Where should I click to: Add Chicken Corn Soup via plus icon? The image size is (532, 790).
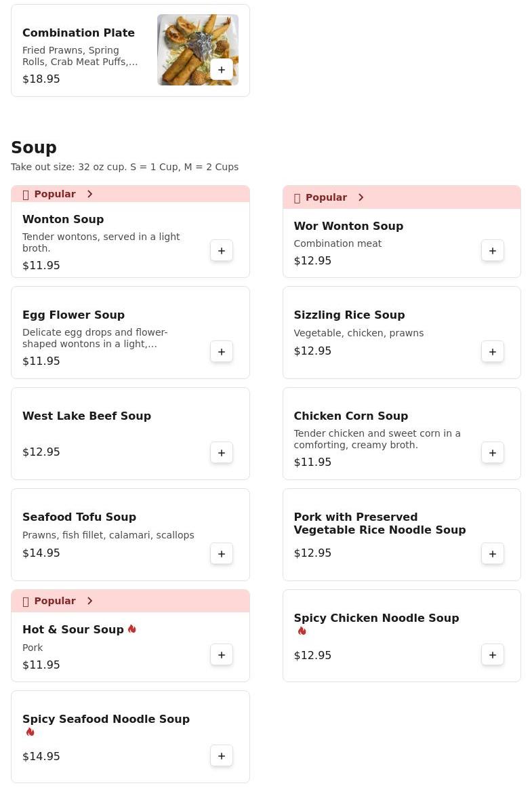tap(493, 453)
